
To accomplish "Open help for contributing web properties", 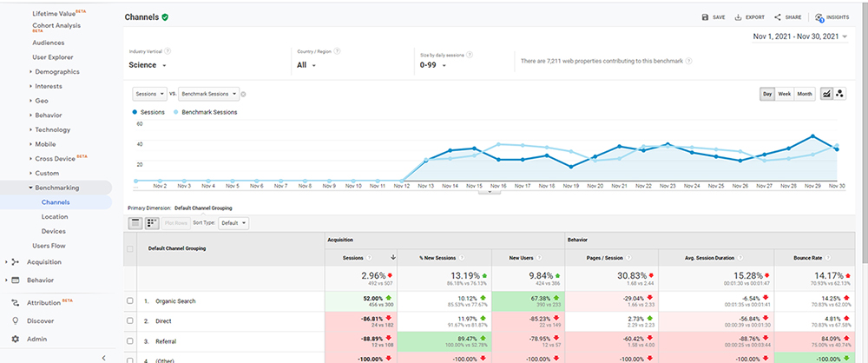I will pos(688,61).
